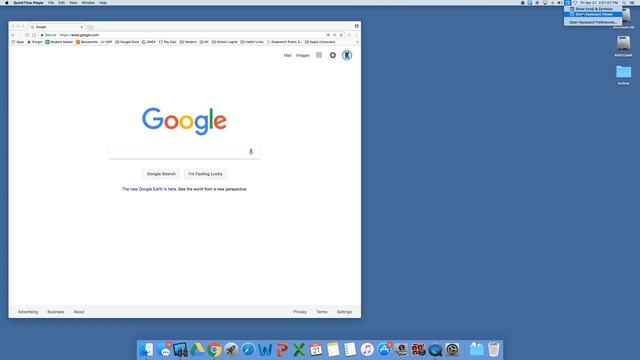This screenshot has width=640, height=360.
Task: Launch Safari from the Dock
Action: pos(248,350)
